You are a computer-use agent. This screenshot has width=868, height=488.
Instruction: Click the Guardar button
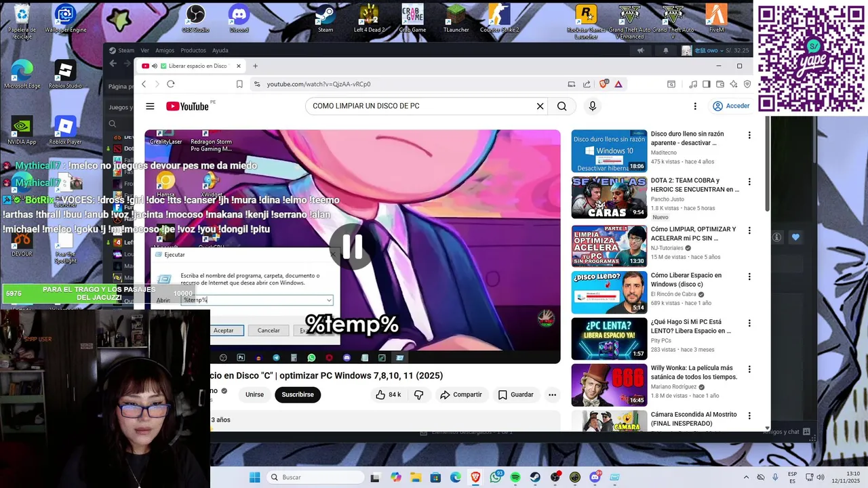pos(516,394)
